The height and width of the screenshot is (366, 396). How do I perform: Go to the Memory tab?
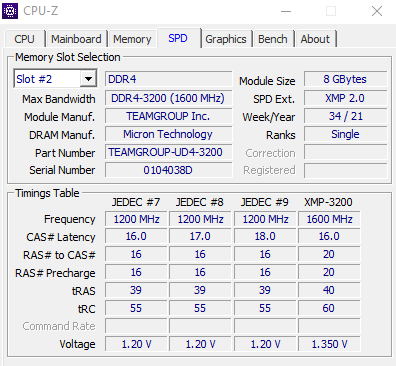coord(132,39)
